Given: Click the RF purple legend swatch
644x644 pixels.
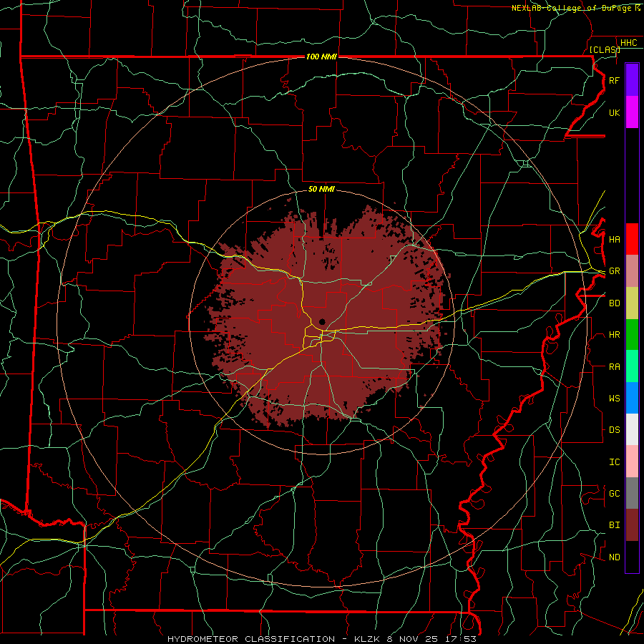Looking at the screenshot, I should [632, 80].
